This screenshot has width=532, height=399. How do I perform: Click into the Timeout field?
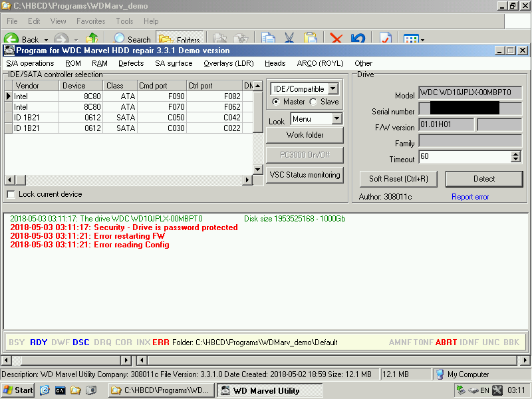[465, 156]
